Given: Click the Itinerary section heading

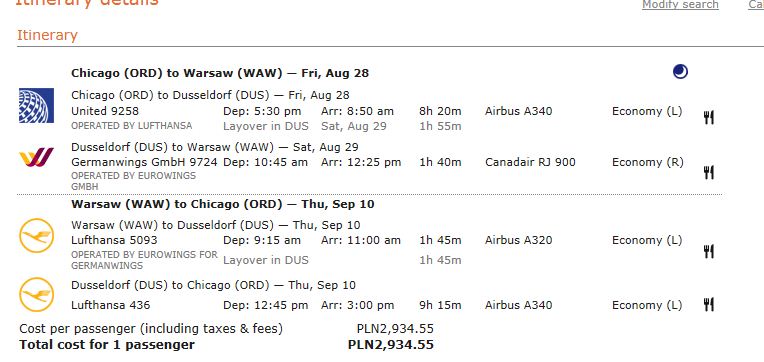Looking at the screenshot, I should [47, 36].
